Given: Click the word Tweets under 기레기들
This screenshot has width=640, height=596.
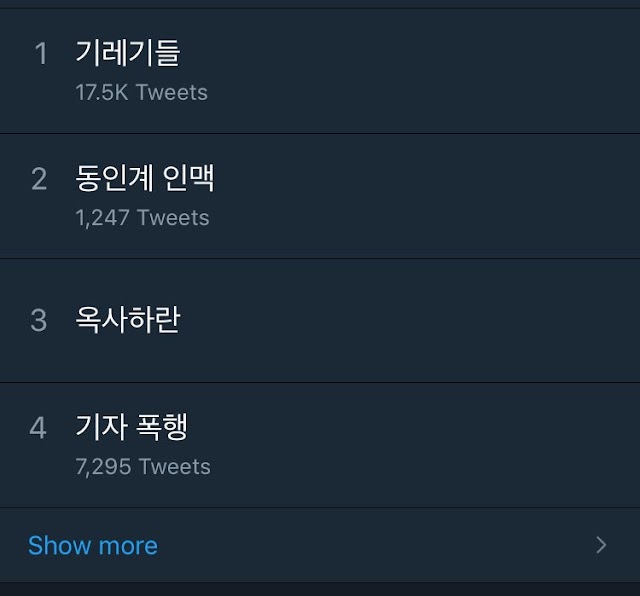Looking at the screenshot, I should [172, 92].
